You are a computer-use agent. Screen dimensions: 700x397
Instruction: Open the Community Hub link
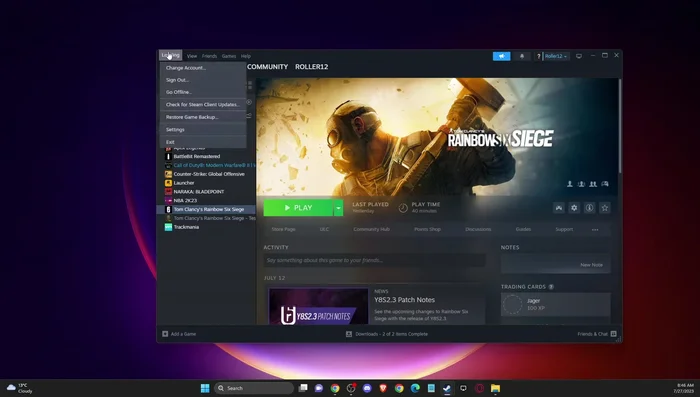371,229
